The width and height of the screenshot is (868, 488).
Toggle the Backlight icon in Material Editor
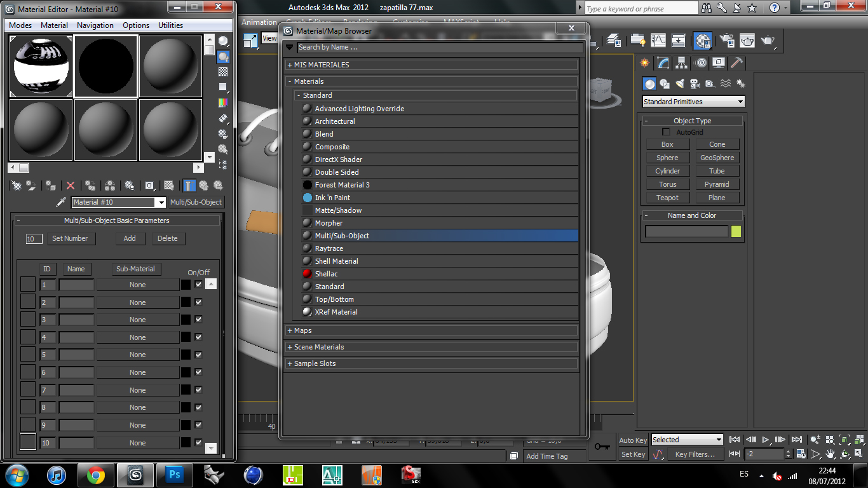coord(223,57)
